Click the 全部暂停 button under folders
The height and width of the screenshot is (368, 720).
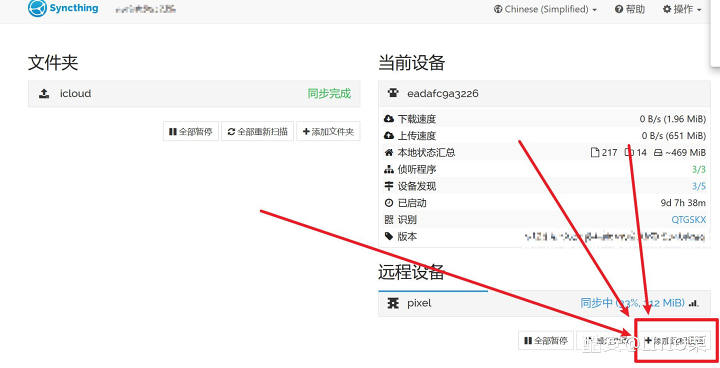[x=191, y=132]
